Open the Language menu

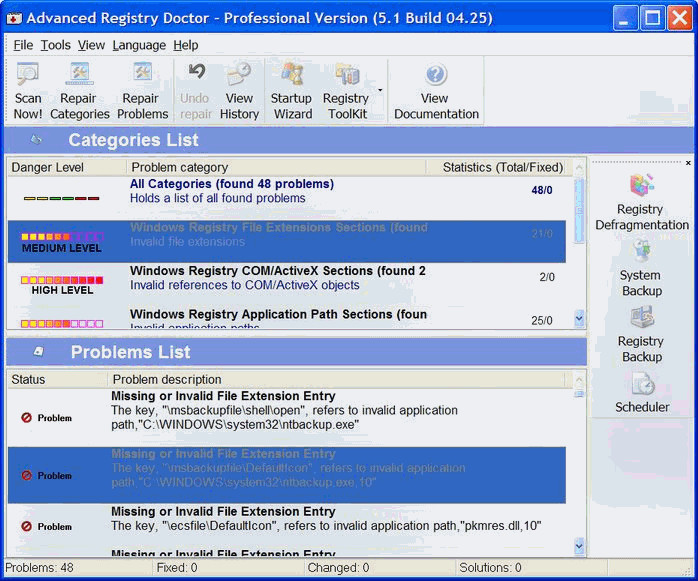[x=139, y=45]
